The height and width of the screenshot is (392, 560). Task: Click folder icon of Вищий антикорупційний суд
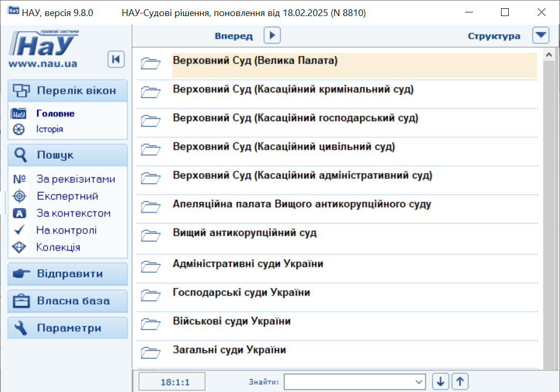[x=151, y=235]
